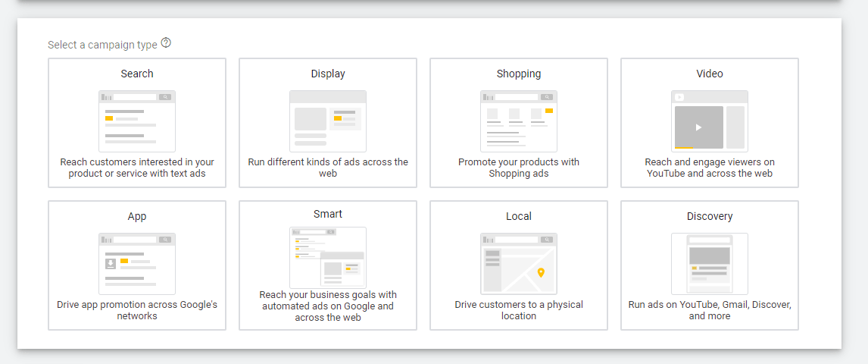Screen dimensions: 868x364
Task: Select the Search campaign type card
Action: tap(137, 123)
